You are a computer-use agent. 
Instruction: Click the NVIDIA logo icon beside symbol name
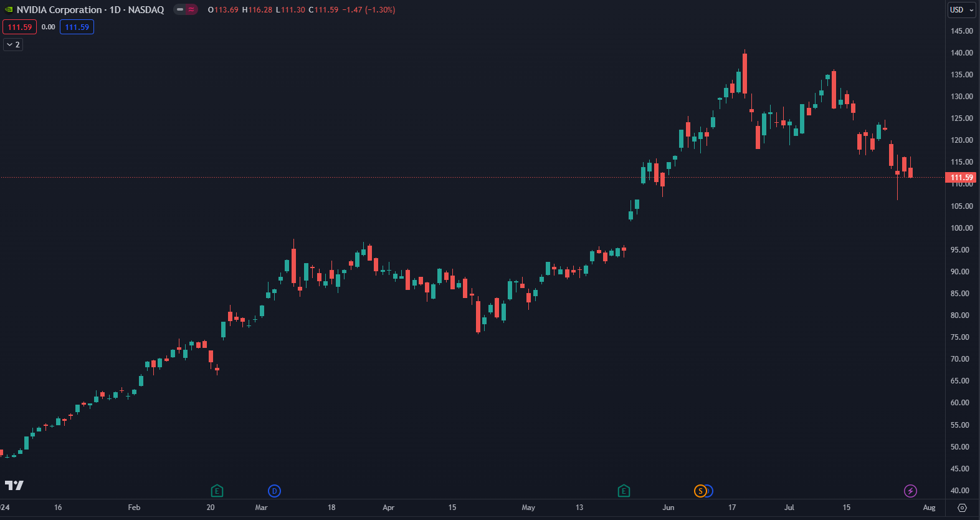point(9,10)
